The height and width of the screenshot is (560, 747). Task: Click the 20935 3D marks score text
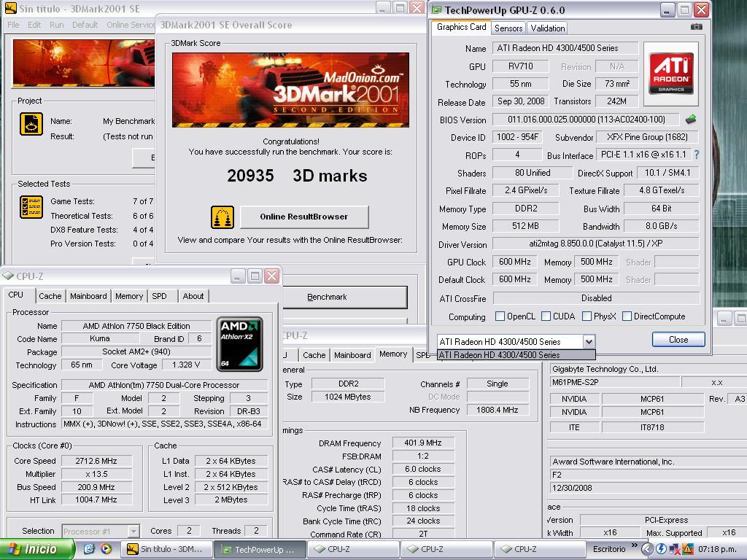point(297,176)
